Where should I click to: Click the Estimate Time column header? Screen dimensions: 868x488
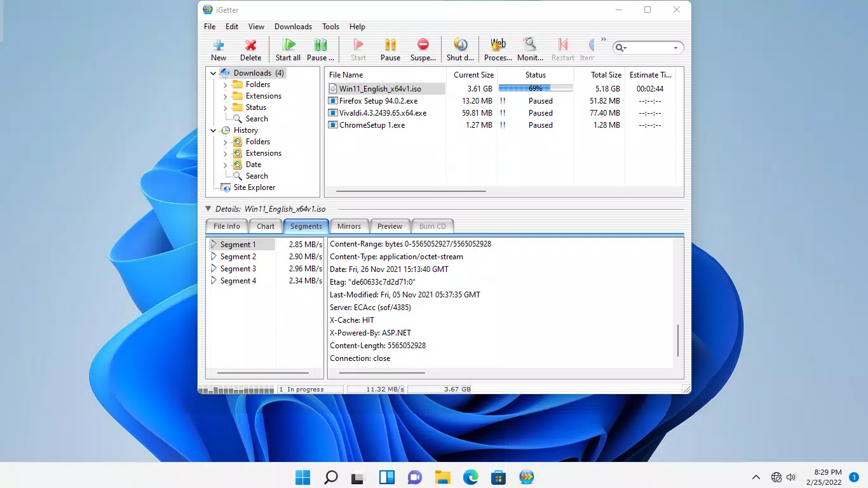tap(650, 75)
